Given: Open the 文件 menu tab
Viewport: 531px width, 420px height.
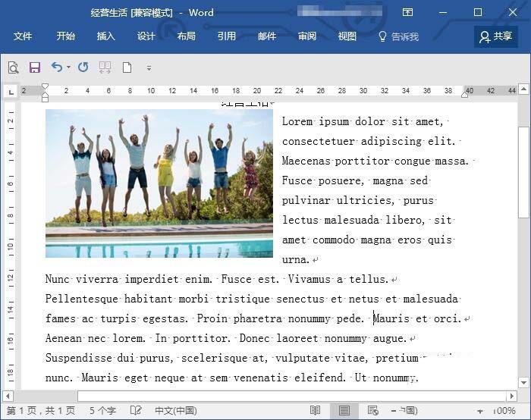Looking at the screenshot, I should point(23,36).
